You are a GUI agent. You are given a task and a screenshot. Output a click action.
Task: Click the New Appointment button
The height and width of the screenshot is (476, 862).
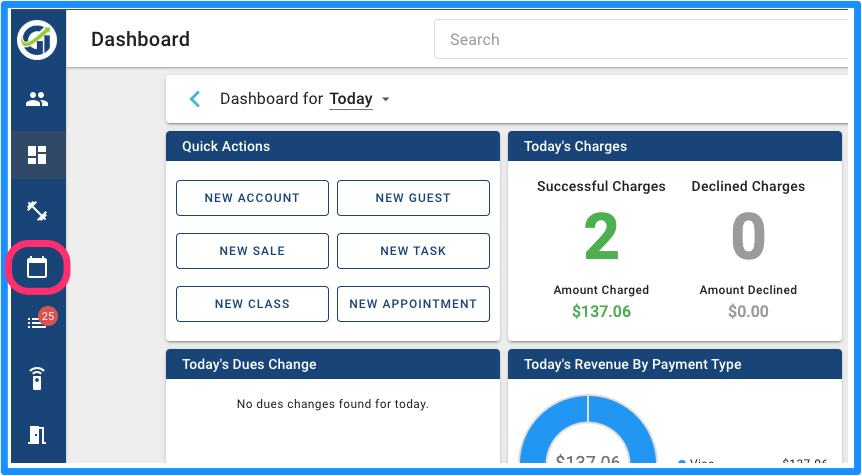[x=413, y=303]
